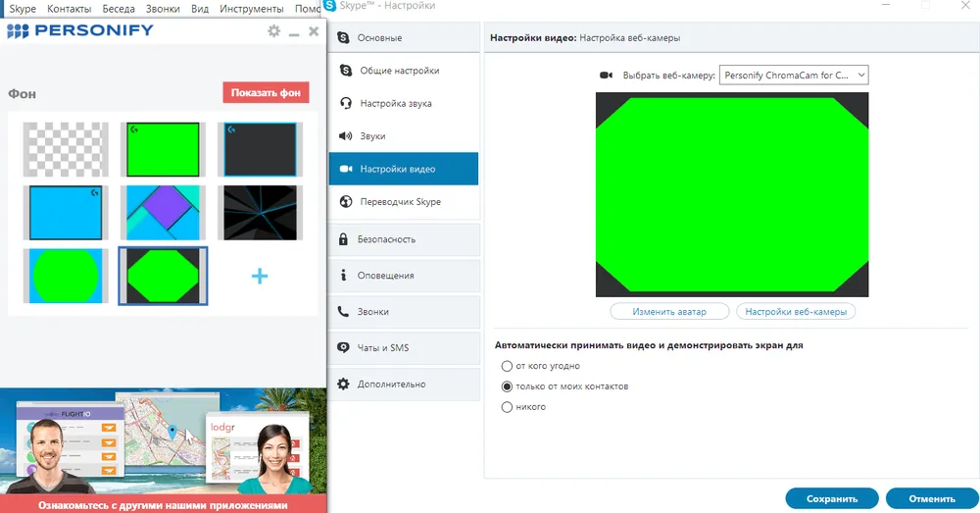The width and height of the screenshot is (980, 513).
Task: Select the 'от кого угодно' radio option
Action: (x=507, y=366)
